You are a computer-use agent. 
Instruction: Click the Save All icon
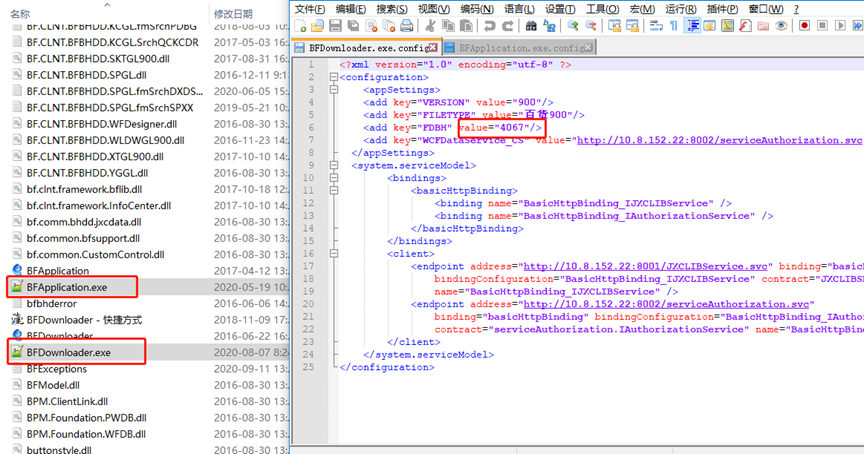pos(353,25)
